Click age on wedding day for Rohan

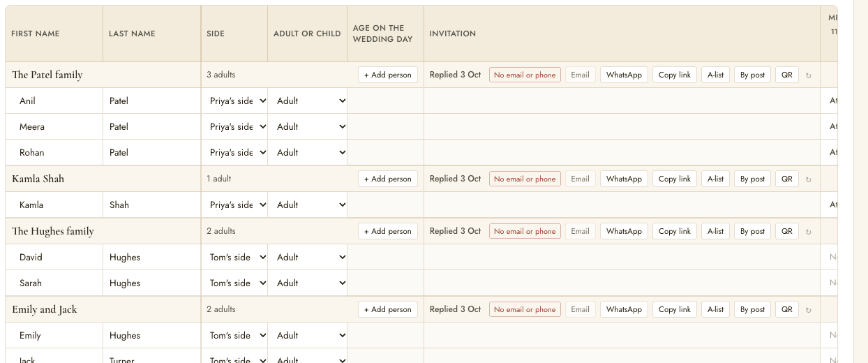tap(385, 152)
